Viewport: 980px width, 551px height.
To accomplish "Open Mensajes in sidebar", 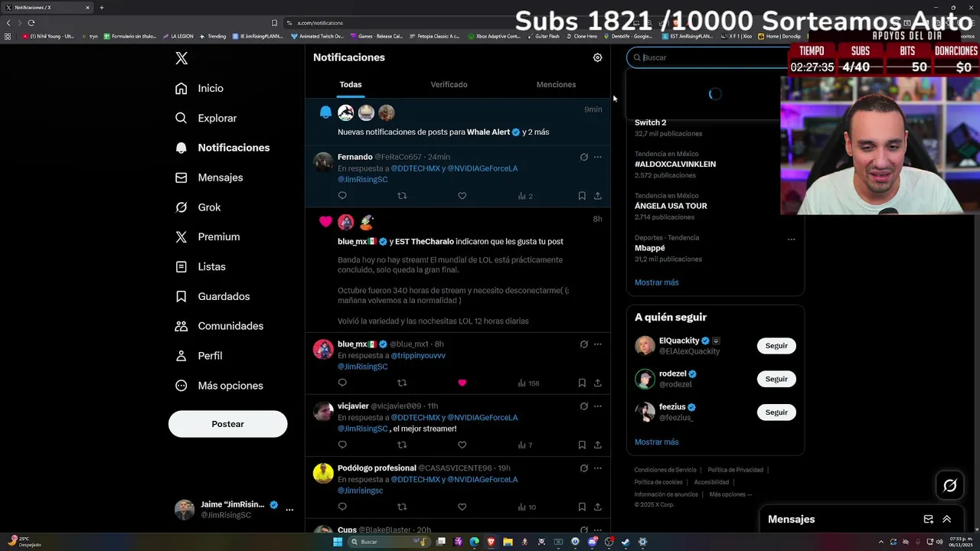I will click(209, 178).
